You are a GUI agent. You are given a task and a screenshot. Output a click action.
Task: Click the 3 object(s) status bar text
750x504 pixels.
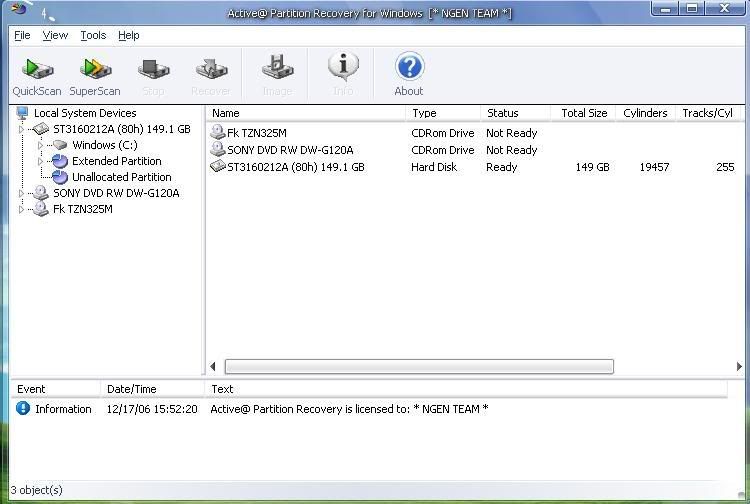[x=37, y=490]
